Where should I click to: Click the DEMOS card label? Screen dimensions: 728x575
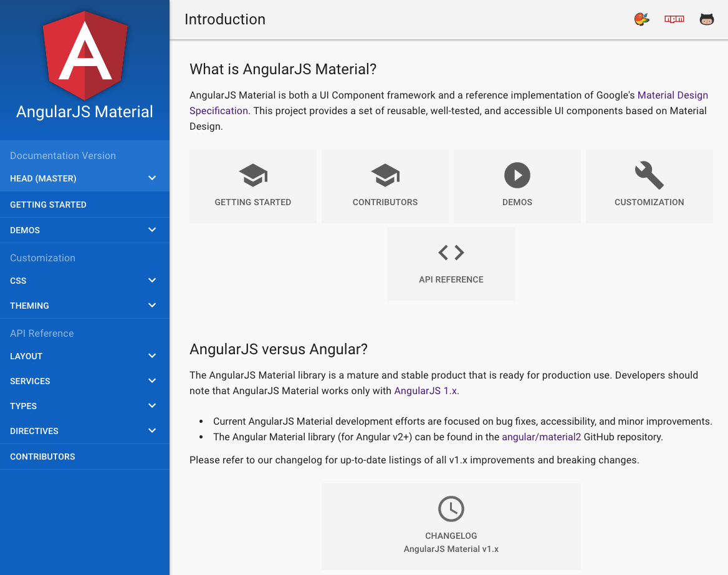point(517,202)
